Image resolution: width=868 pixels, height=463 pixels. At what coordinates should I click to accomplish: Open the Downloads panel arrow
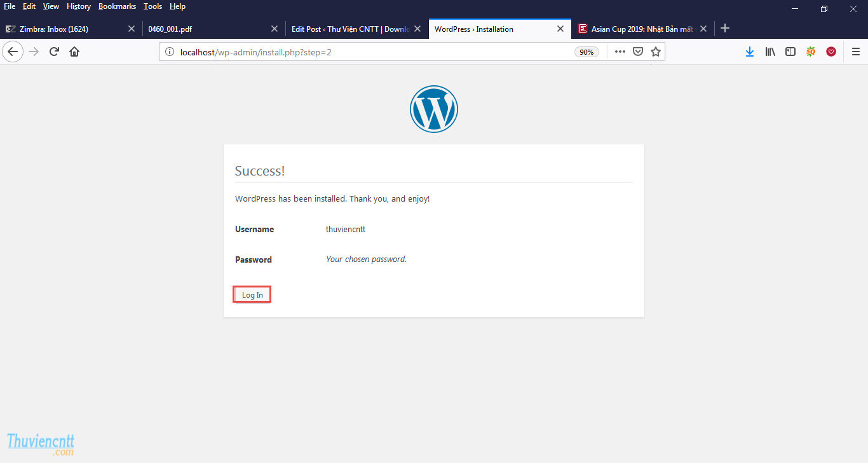[750, 52]
